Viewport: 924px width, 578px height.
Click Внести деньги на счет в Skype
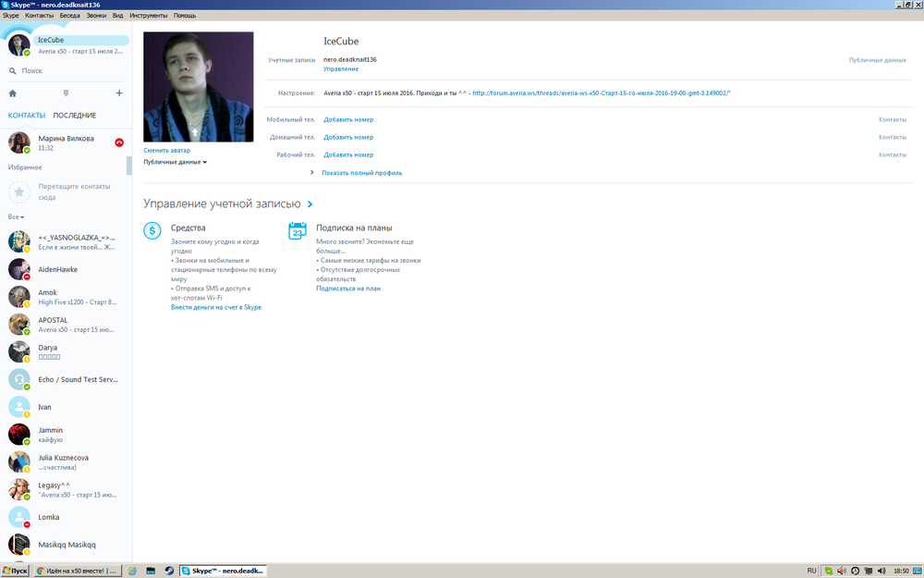point(216,307)
